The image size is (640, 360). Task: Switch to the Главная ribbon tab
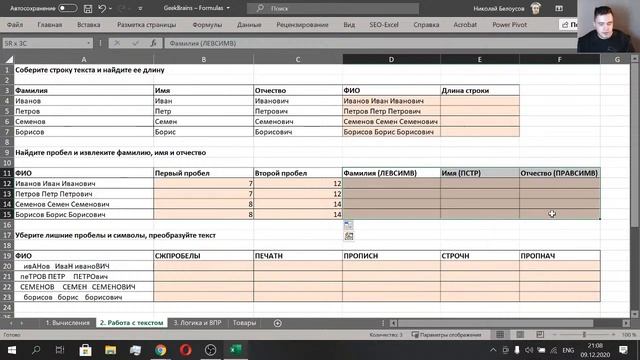coord(50,25)
